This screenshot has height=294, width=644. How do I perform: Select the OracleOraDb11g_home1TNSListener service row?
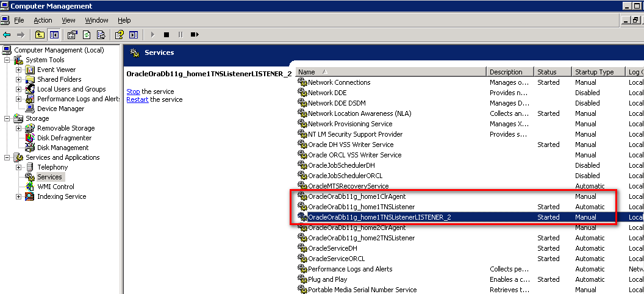[x=470, y=207]
